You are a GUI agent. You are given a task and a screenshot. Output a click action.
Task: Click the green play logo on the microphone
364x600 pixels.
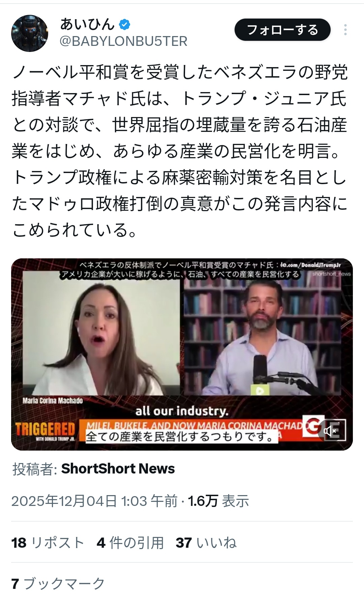260,390
